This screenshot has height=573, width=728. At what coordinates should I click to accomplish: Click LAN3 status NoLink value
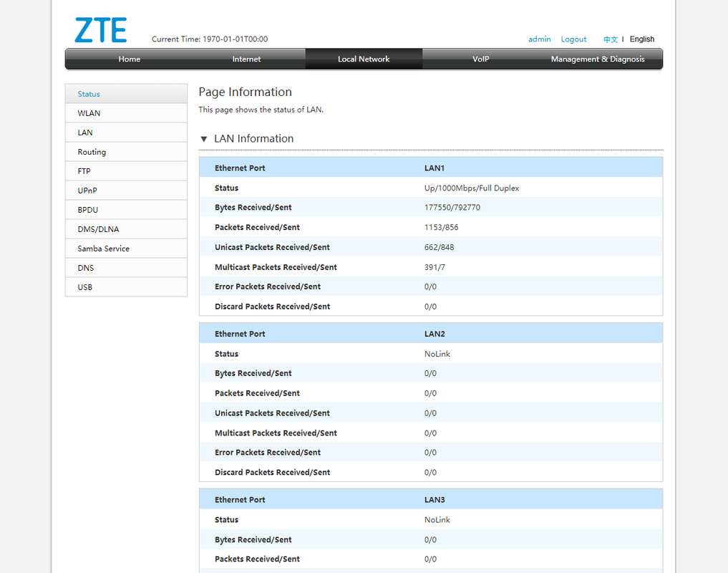437,519
